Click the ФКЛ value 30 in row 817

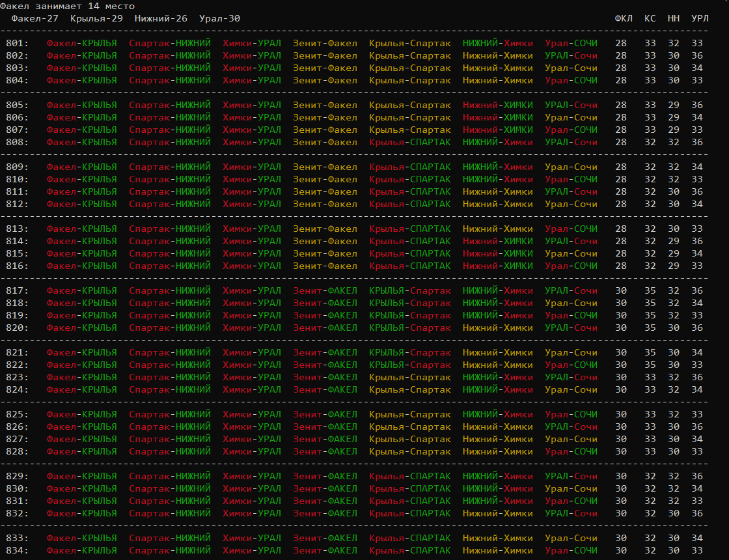click(621, 290)
